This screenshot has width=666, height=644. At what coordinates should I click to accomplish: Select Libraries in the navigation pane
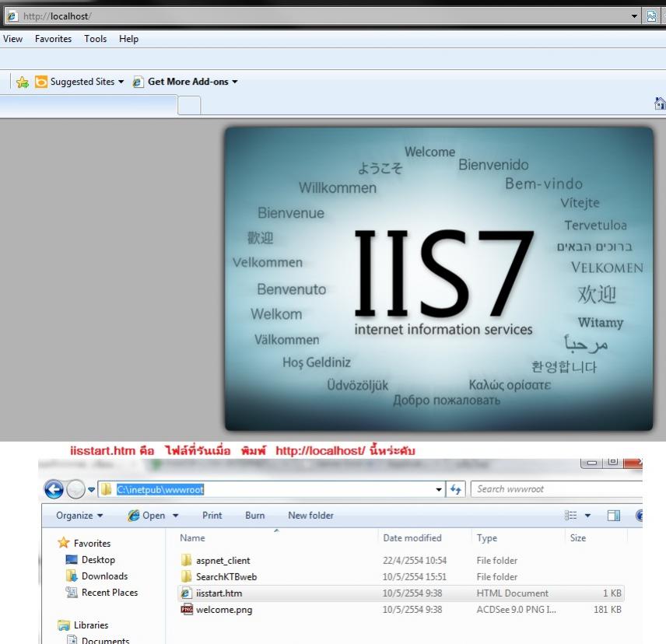coord(91,625)
